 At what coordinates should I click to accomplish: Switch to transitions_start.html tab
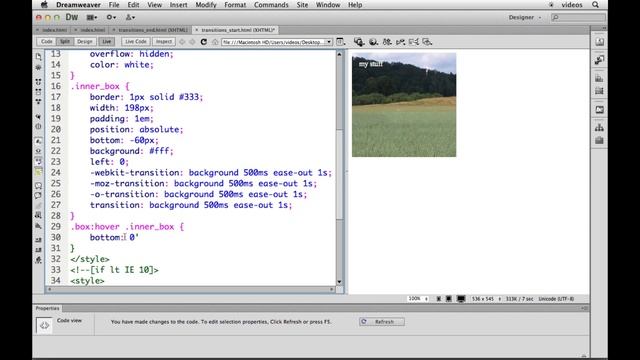(x=238, y=30)
